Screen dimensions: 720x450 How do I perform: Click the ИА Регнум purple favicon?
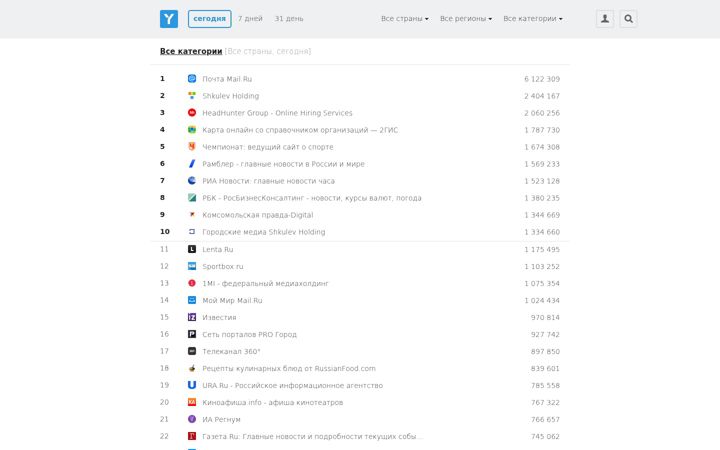[x=192, y=419]
